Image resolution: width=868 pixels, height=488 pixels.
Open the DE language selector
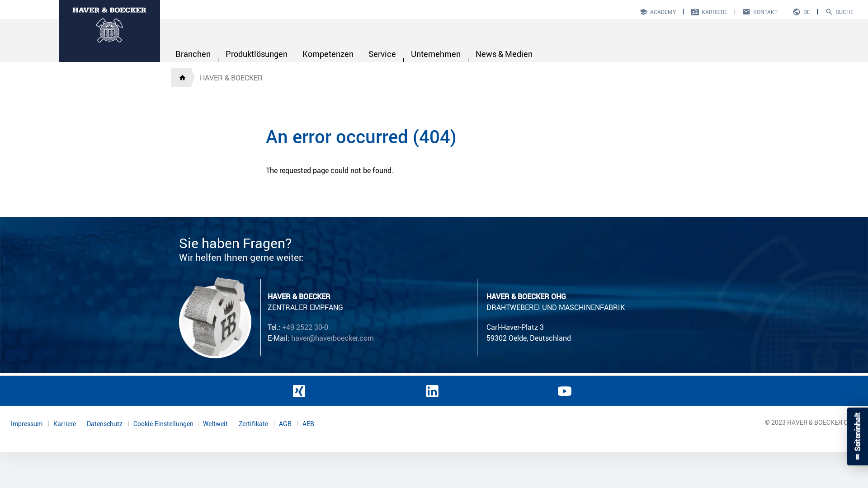[802, 12]
